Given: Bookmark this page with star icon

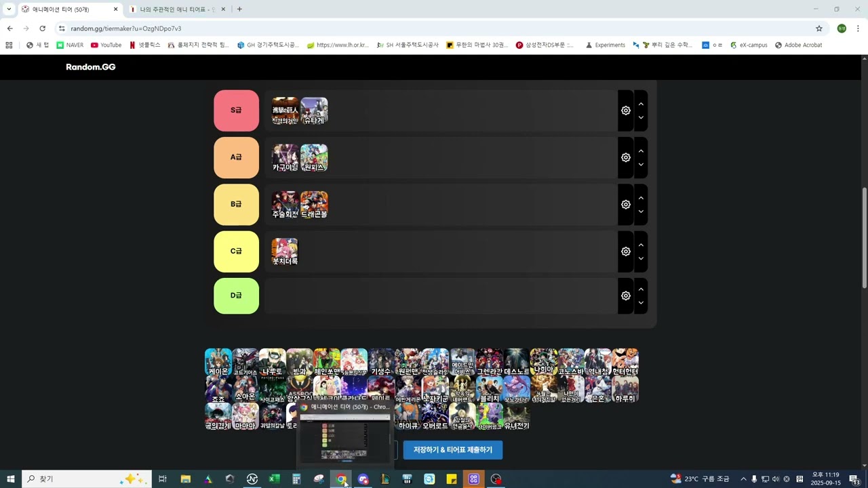Looking at the screenshot, I should tap(819, 28).
